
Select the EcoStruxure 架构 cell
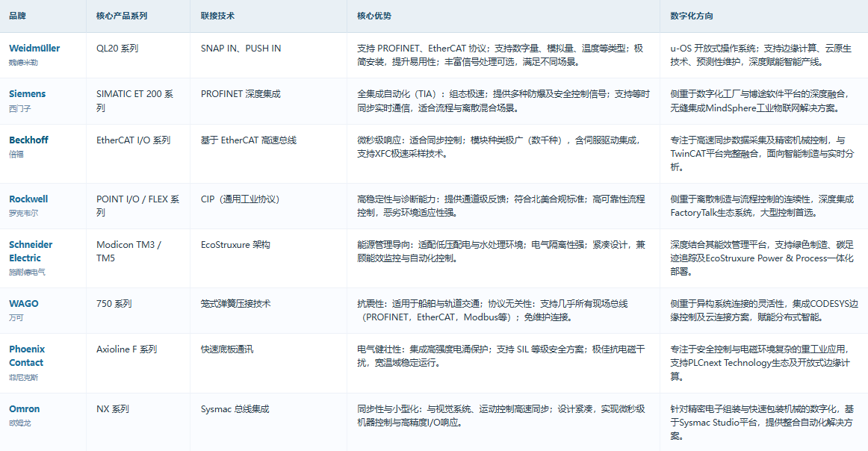235,244
